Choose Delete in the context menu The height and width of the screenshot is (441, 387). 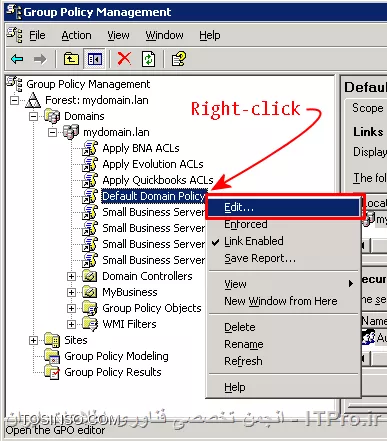coord(240,327)
